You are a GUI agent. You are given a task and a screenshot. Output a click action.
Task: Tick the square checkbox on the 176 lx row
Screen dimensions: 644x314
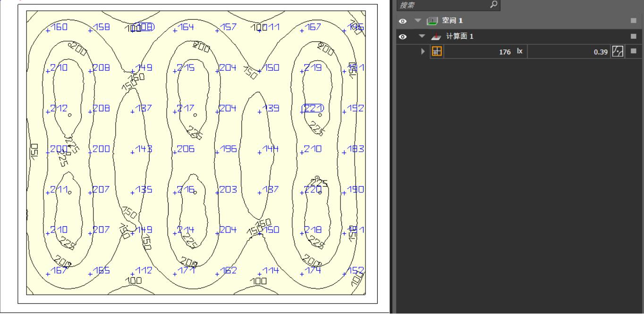click(x=633, y=51)
